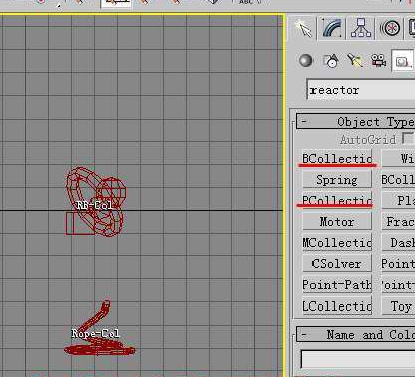
Task: Click the MCollectic button
Action: coord(337,243)
